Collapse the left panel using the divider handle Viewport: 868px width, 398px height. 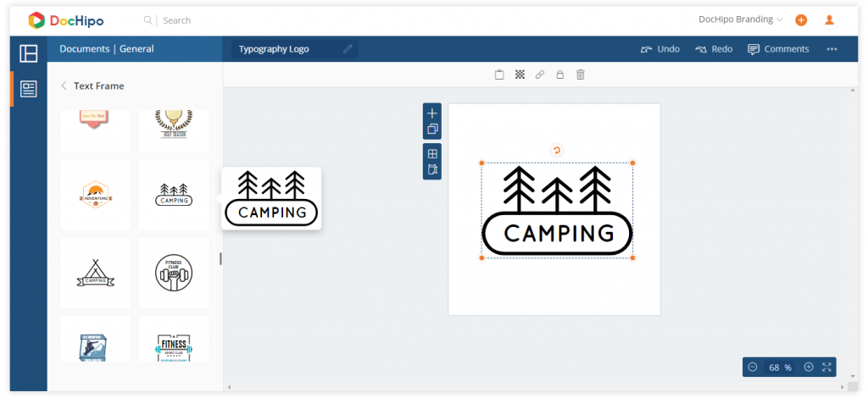point(220,259)
